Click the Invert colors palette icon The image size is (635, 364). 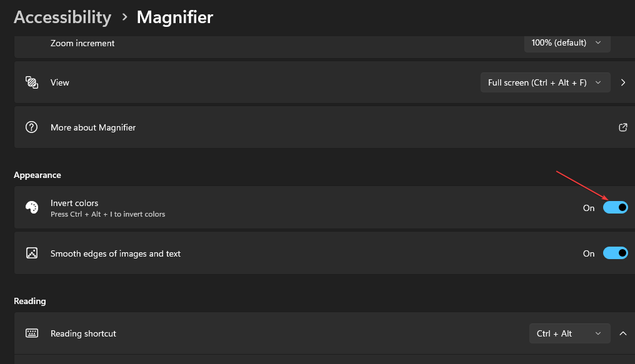click(x=31, y=208)
